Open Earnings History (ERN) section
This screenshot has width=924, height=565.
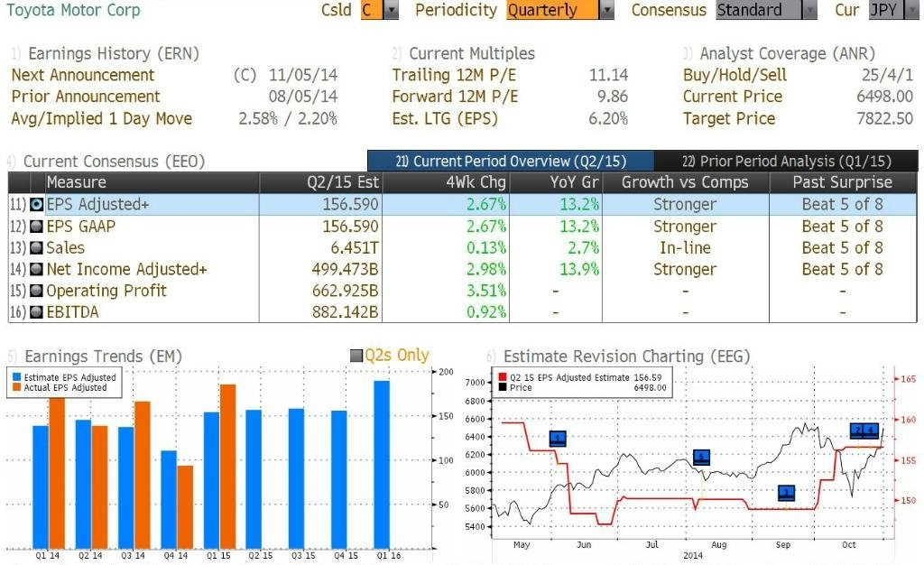pos(113,53)
